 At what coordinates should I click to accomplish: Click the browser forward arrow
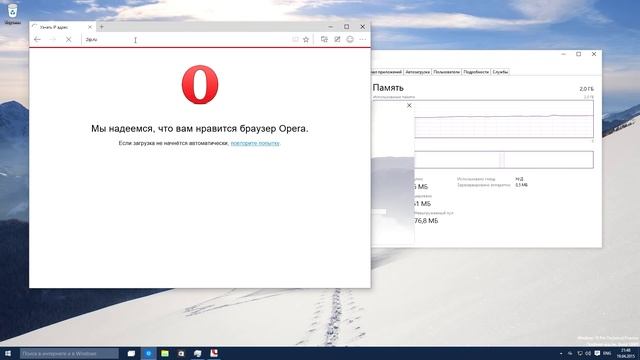click(x=53, y=40)
